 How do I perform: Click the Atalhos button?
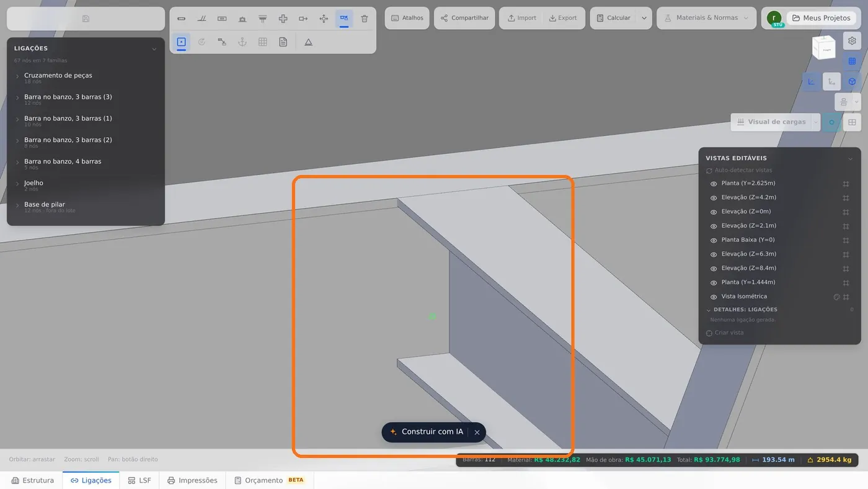pyautogui.click(x=407, y=18)
